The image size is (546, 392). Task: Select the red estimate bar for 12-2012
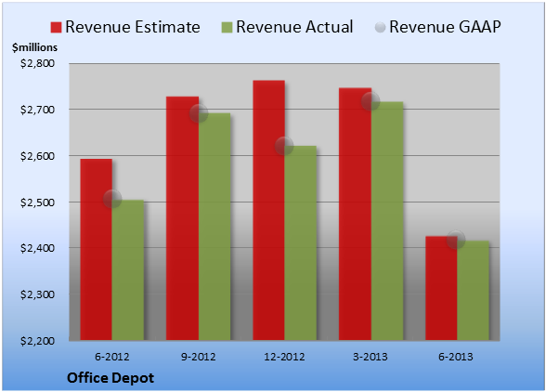tap(269, 210)
